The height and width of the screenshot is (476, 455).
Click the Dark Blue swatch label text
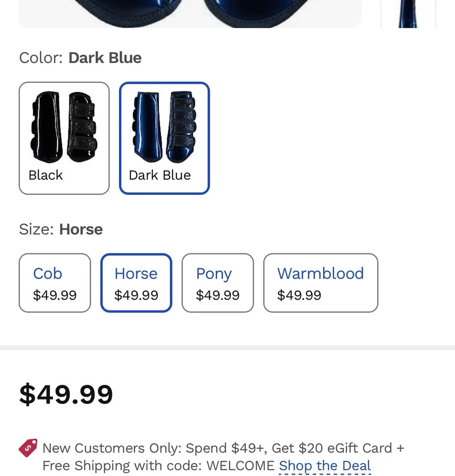[x=160, y=175]
